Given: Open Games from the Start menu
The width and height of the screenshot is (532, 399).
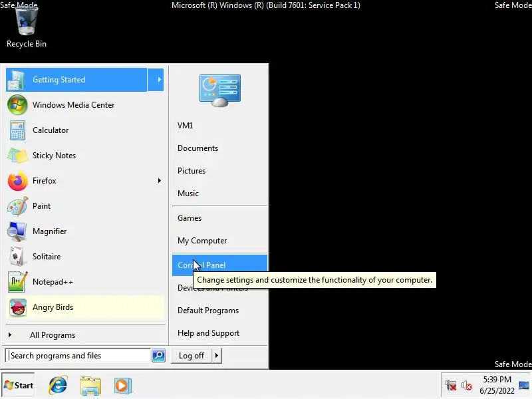Looking at the screenshot, I should (190, 218).
